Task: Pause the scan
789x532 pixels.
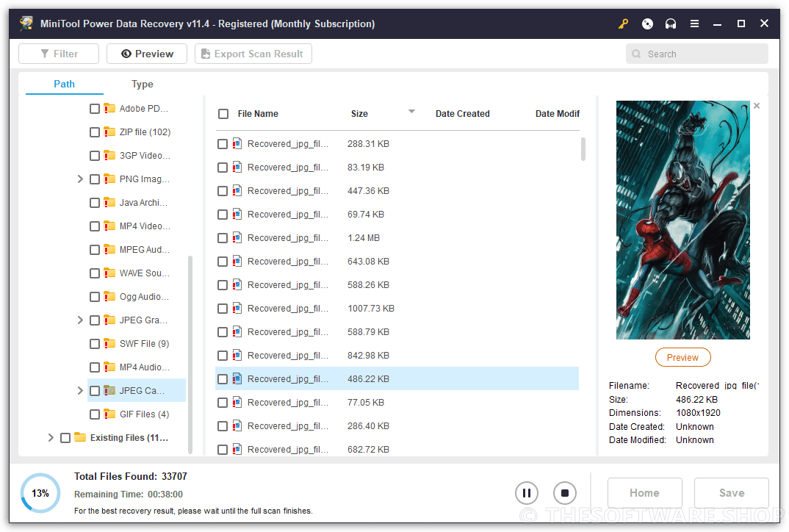Action: pyautogui.click(x=526, y=493)
